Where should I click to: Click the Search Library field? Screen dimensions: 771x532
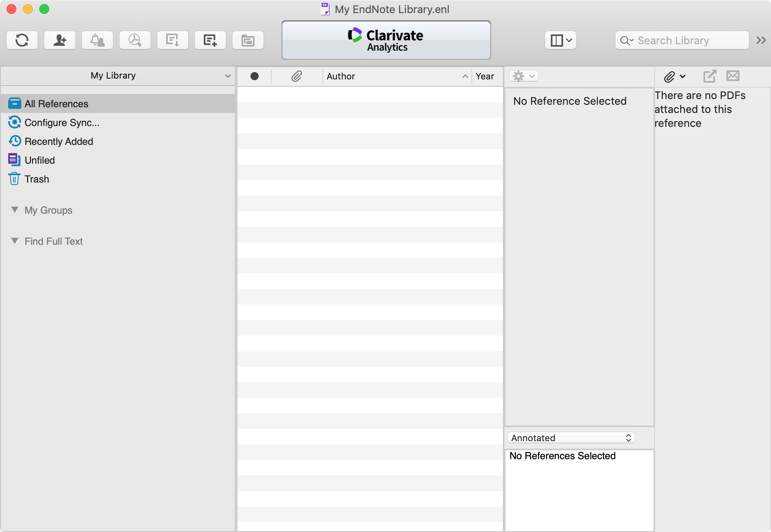pos(688,41)
